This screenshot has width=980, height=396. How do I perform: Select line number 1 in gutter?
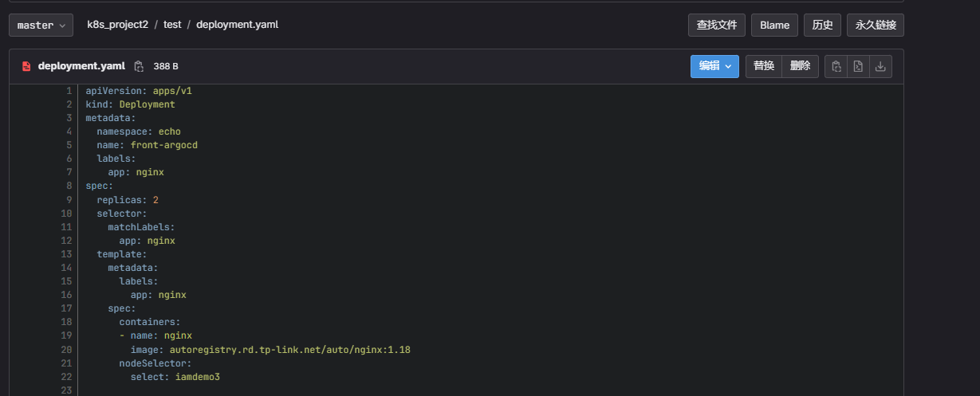[x=69, y=91]
